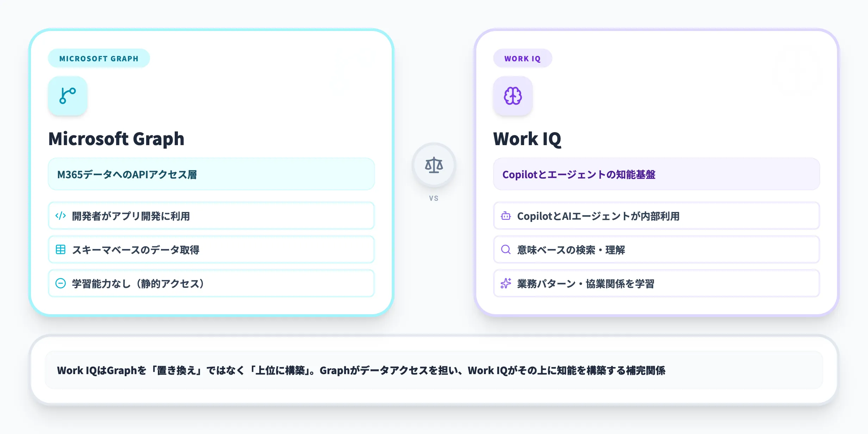Screen dimensions: 868x434
Task: Select the code icon next to 開発者がアプリ開発に利用
Action: [60, 216]
